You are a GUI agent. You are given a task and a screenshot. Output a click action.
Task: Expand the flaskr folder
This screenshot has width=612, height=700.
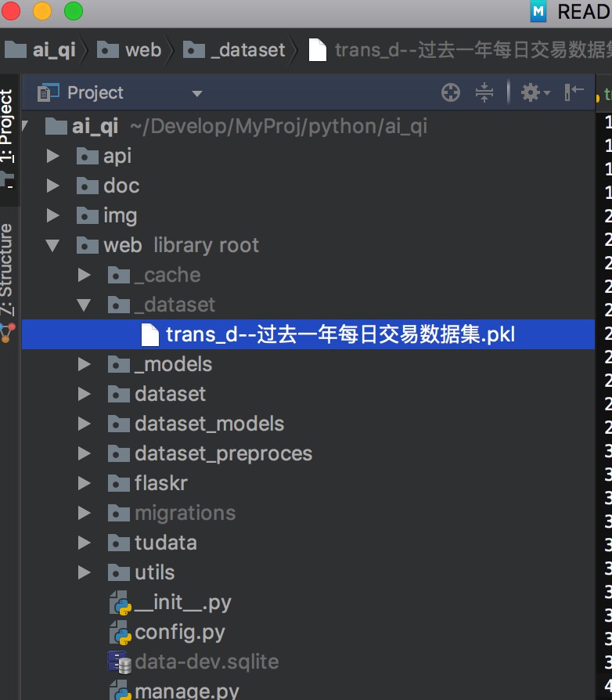(84, 483)
